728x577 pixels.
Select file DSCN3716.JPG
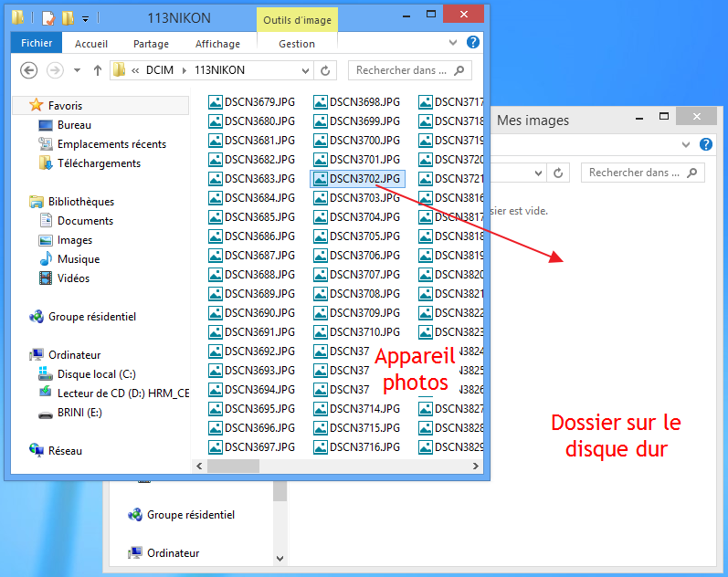(356, 447)
